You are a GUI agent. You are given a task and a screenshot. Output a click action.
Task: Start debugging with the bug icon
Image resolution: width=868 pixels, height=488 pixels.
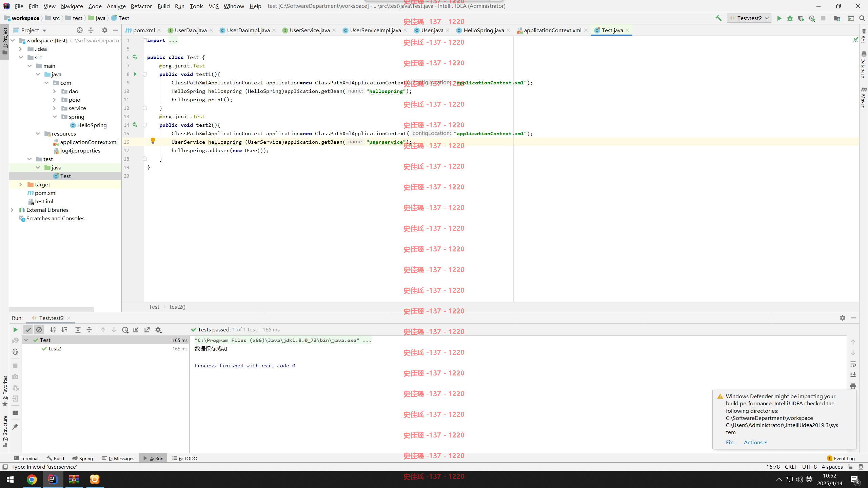(790, 18)
